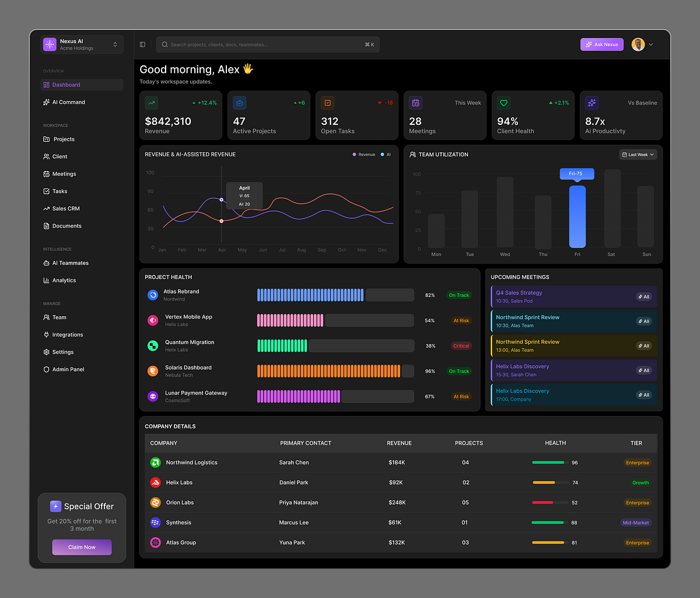Viewport: 700px width, 598px height.
Task: Click the Mid-Market tier badge
Action: point(636,523)
